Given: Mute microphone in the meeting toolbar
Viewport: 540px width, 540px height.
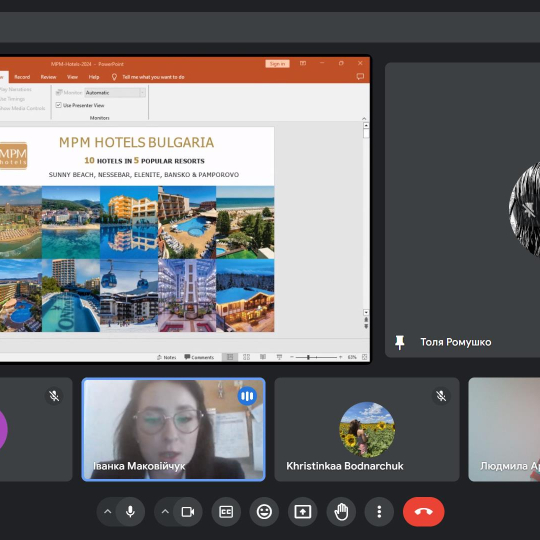Looking at the screenshot, I should click(x=131, y=512).
